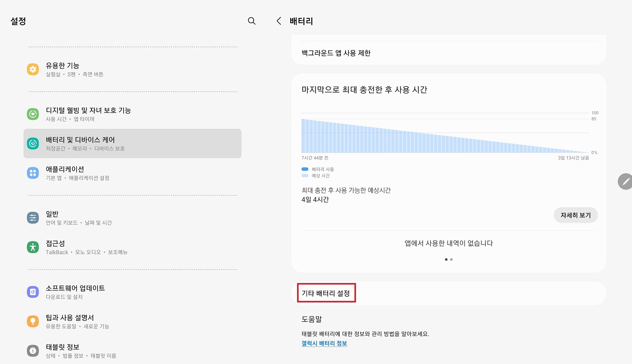The width and height of the screenshot is (632, 364).
Task: Select the highlighted 기타 배터리 설정 entry
Action: pos(326,293)
